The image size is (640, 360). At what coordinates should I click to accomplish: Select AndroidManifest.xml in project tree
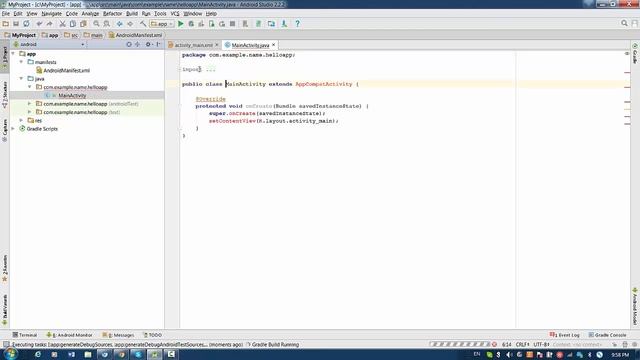63,70
